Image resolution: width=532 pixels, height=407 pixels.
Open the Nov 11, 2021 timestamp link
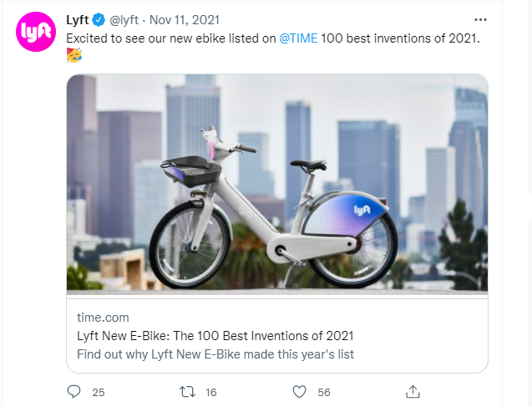pos(185,19)
